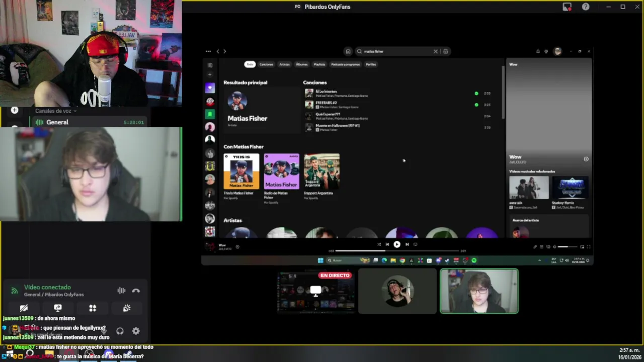Disconnect from voice with hang-up icon

coord(136,290)
